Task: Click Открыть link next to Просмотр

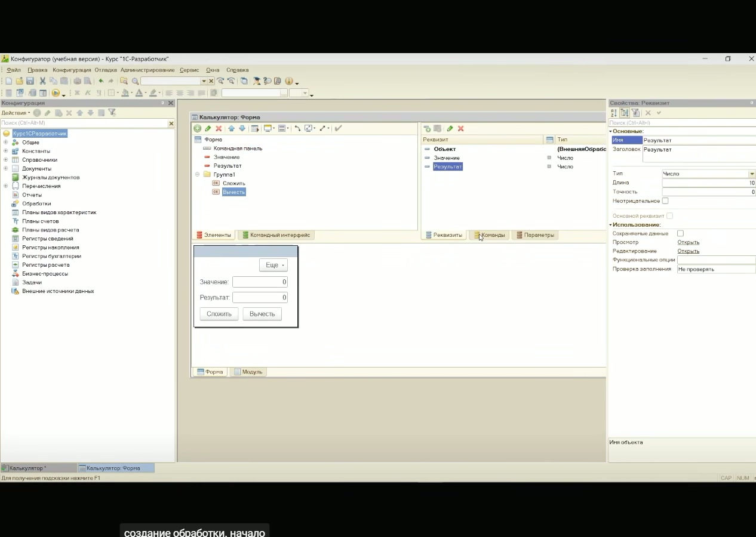Action: tap(688, 242)
